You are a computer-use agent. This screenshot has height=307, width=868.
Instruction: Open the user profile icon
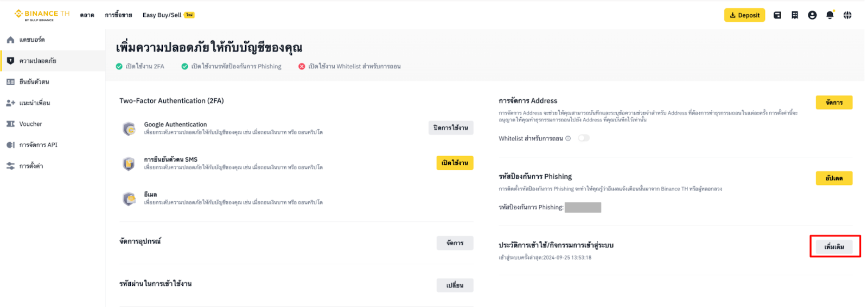coord(812,15)
